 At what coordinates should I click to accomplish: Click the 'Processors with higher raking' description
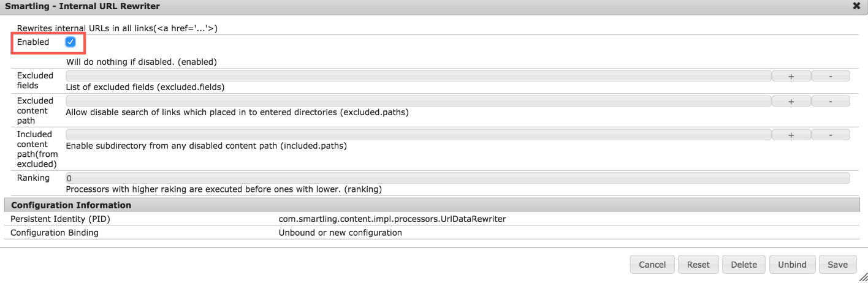(x=224, y=189)
